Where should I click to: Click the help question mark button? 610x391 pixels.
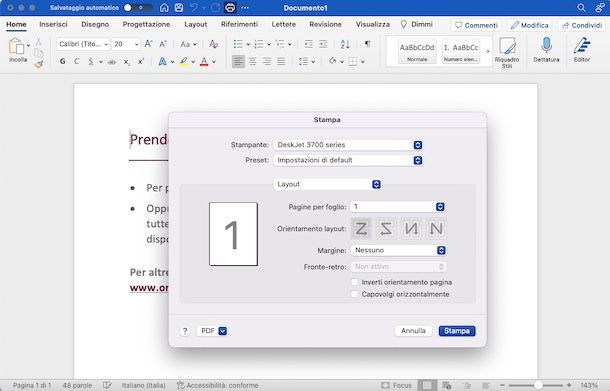click(x=185, y=331)
